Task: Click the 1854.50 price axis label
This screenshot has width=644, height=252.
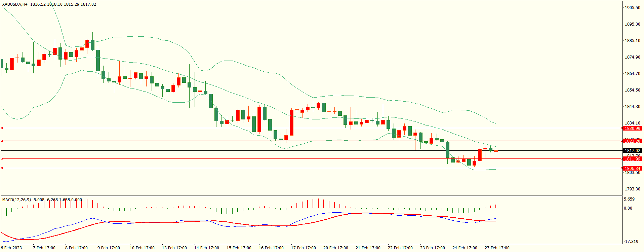Action: pos(632,90)
